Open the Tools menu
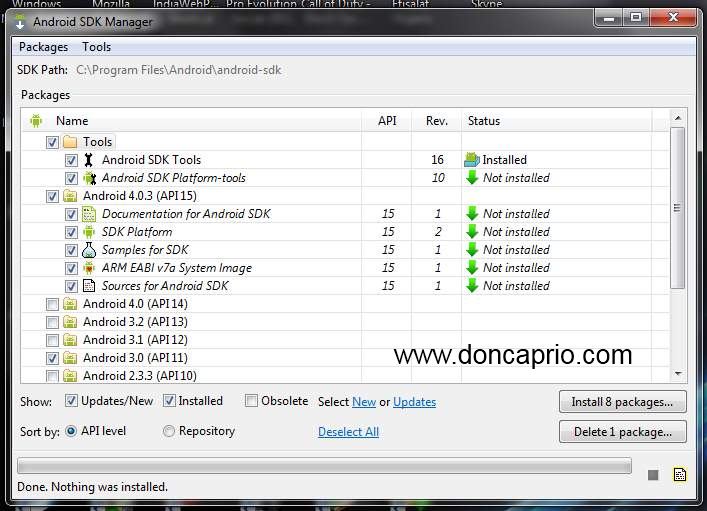The image size is (707, 511). 96,47
